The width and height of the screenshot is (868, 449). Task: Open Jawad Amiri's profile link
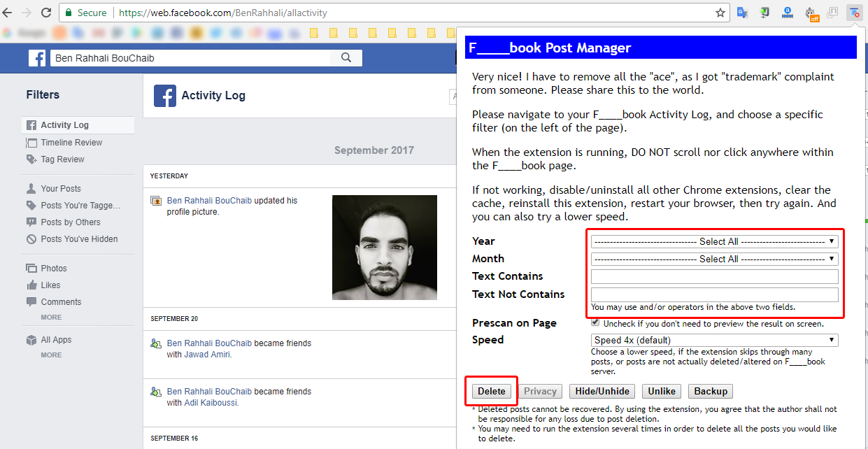[x=207, y=355]
